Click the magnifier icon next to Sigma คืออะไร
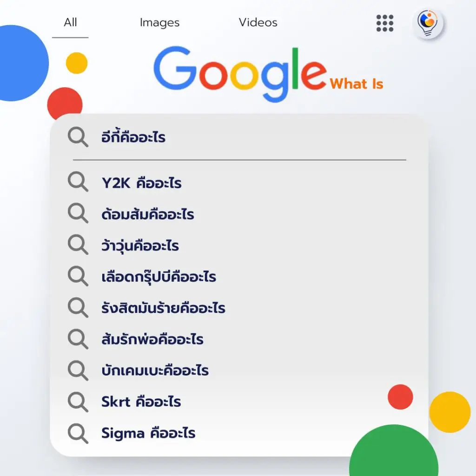The height and width of the screenshot is (476, 476). [x=78, y=433]
